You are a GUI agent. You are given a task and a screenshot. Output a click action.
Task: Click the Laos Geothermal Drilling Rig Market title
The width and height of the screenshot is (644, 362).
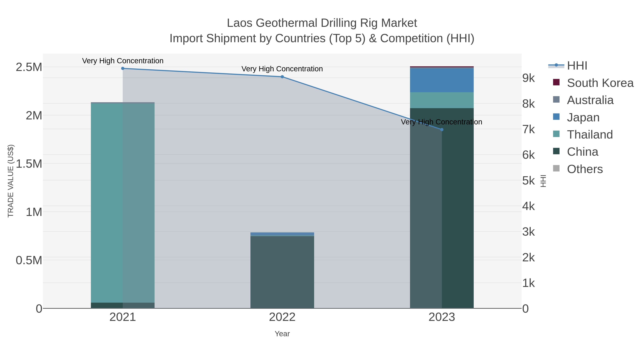tap(322, 23)
